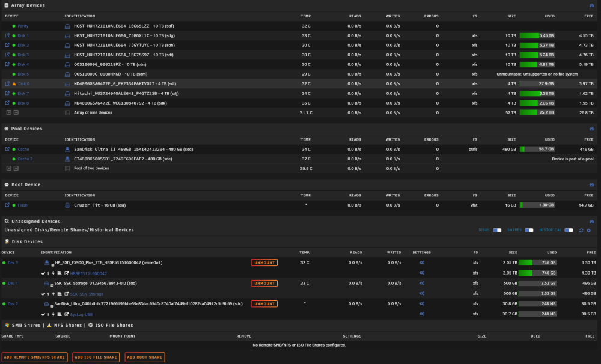Open the Disk 5 device link
This screenshot has width=601, height=364.
[x=23, y=74]
